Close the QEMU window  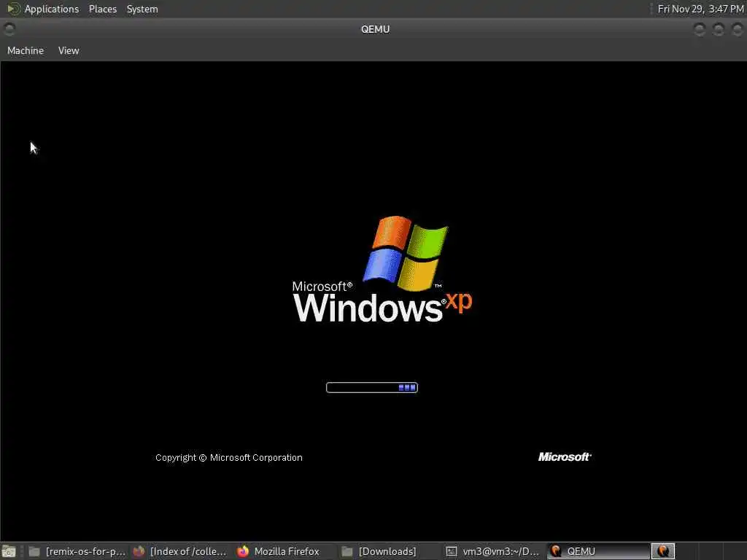737,29
